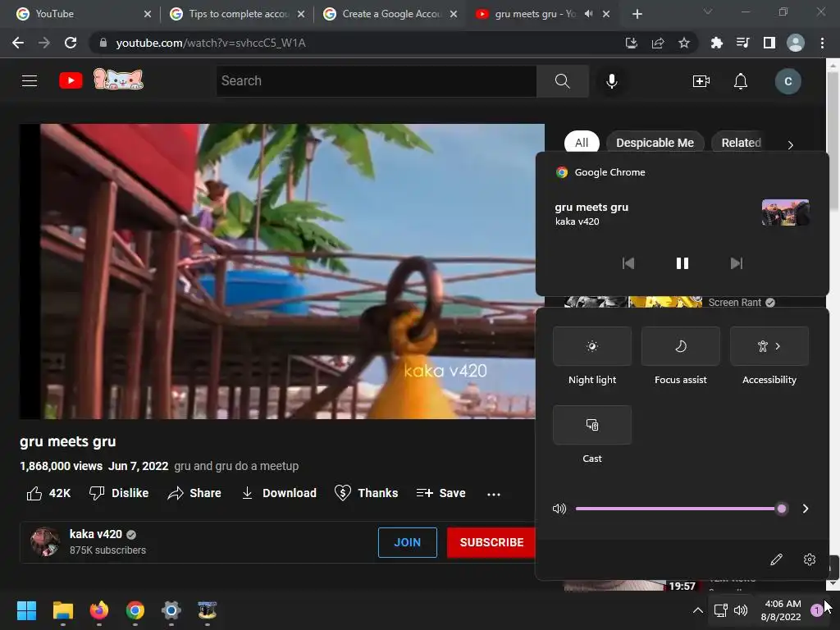
Task: Select the All filter chip
Action: coord(582,143)
